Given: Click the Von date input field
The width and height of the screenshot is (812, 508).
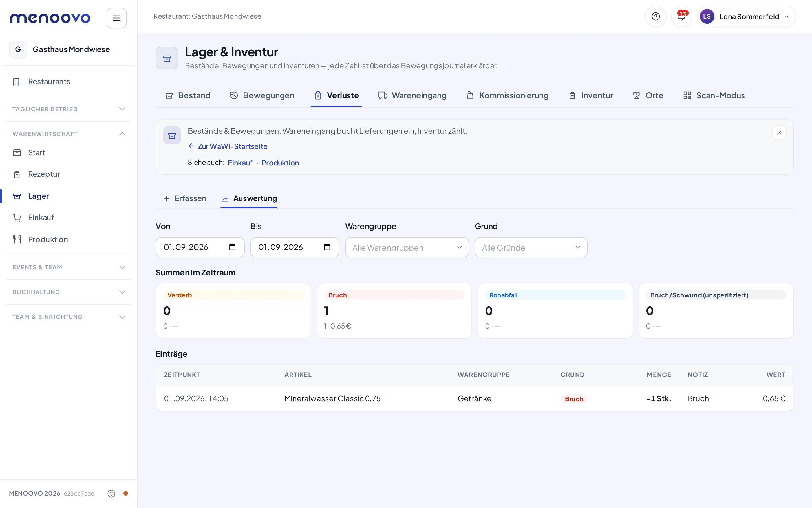Looking at the screenshot, I should point(200,247).
